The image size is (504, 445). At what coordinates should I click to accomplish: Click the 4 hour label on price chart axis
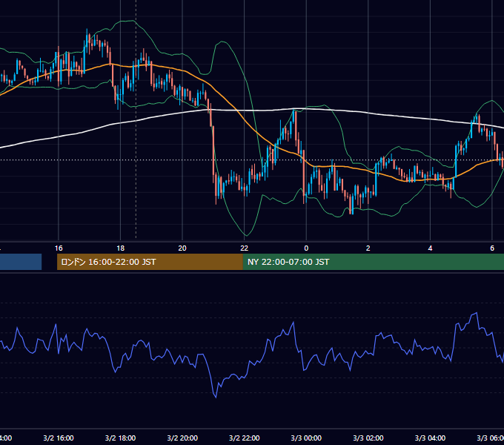pos(430,248)
